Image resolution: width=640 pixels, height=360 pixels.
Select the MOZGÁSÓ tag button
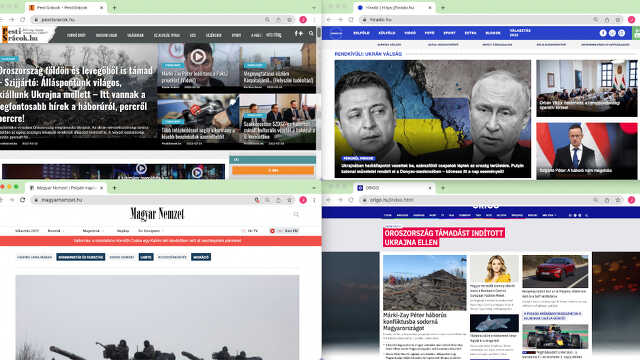tap(201, 257)
